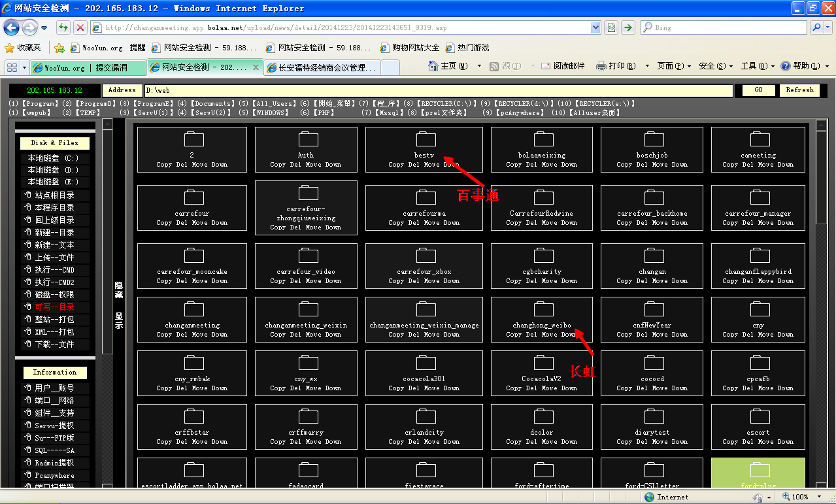
Task: Expand the Print dropdown arrow
Action: pyautogui.click(x=647, y=66)
